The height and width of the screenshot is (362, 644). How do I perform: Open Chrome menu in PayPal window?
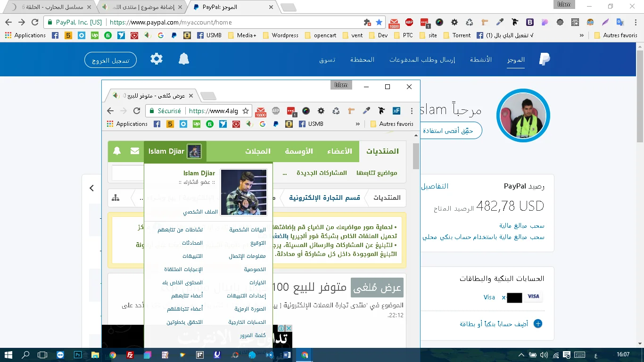635,22
